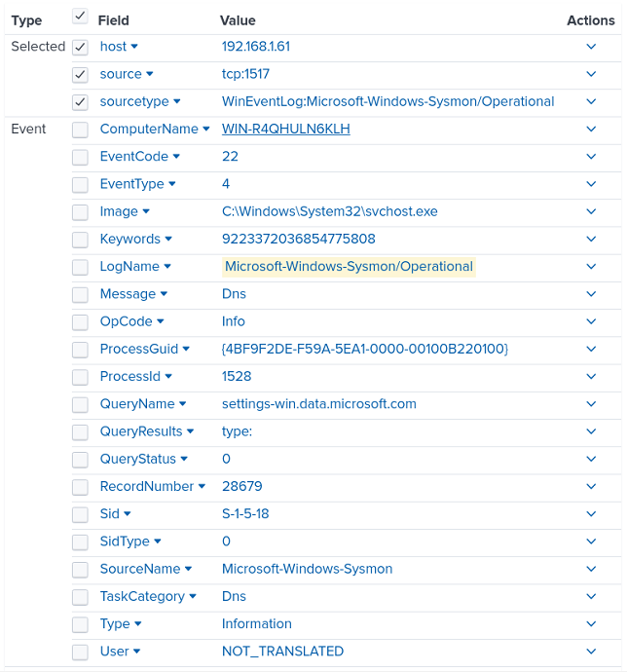Open Actions chevron for host row
The width and height of the screenshot is (627, 672).
(x=590, y=47)
